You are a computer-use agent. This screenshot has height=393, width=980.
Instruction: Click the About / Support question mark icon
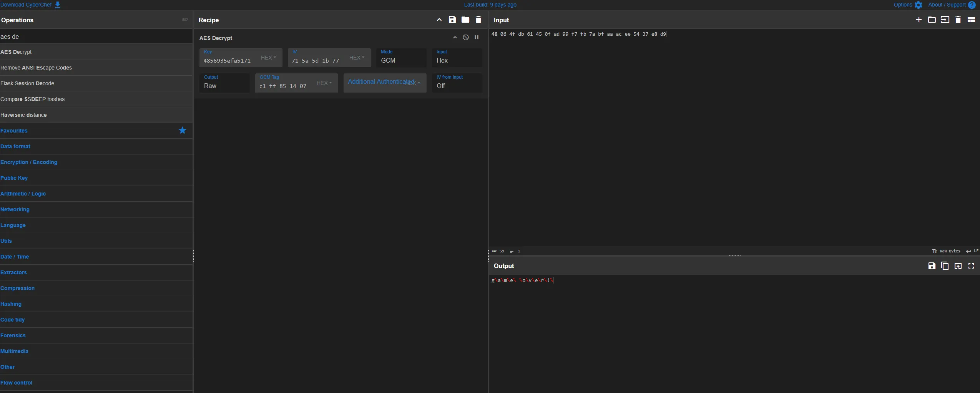[x=972, y=5]
